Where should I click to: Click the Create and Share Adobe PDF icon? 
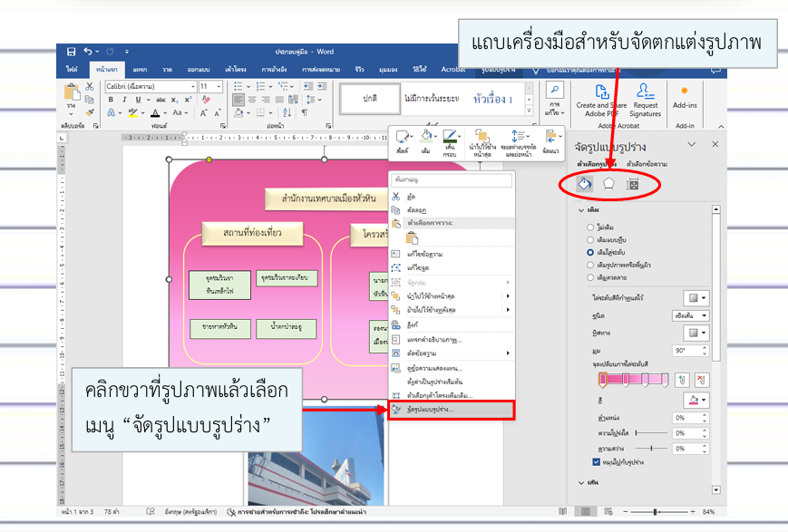click(599, 92)
